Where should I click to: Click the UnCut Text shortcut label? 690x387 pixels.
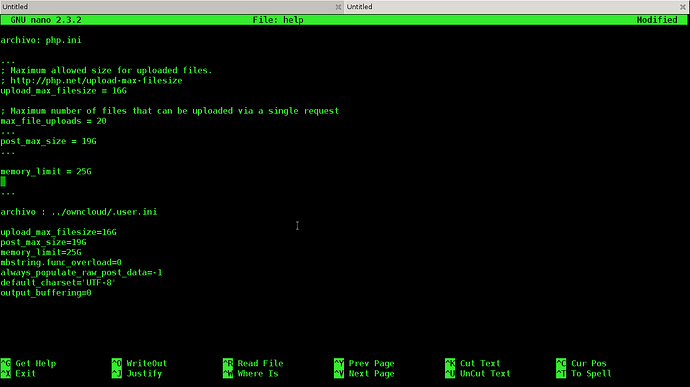tap(485, 374)
